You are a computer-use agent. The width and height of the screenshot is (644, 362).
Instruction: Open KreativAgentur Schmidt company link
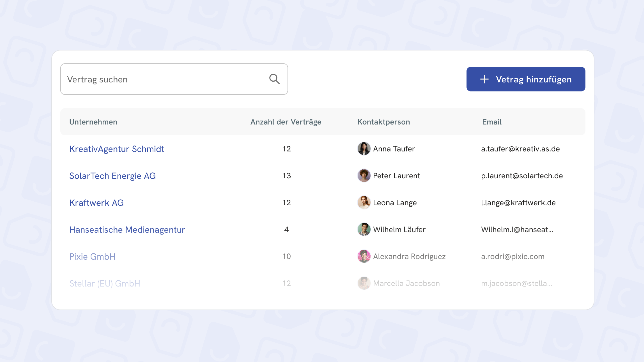(x=117, y=149)
